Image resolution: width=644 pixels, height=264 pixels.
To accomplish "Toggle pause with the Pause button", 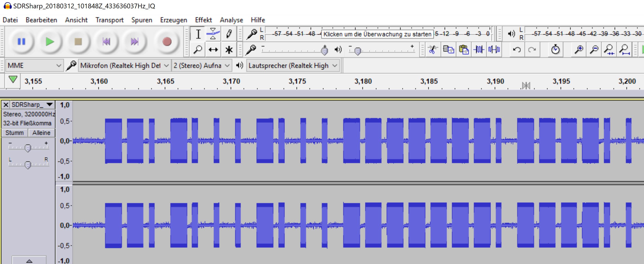I will pos(21,41).
